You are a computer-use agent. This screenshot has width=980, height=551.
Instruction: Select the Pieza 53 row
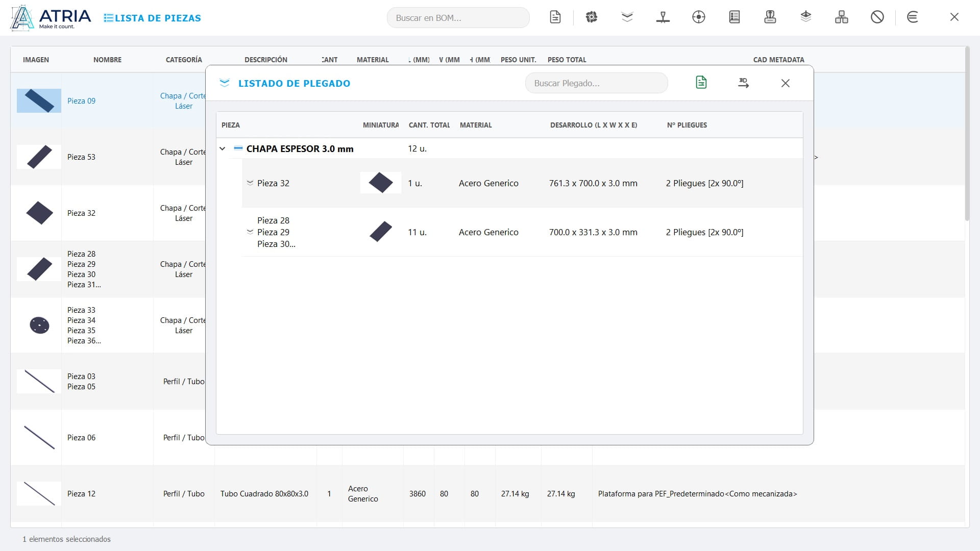(x=108, y=157)
